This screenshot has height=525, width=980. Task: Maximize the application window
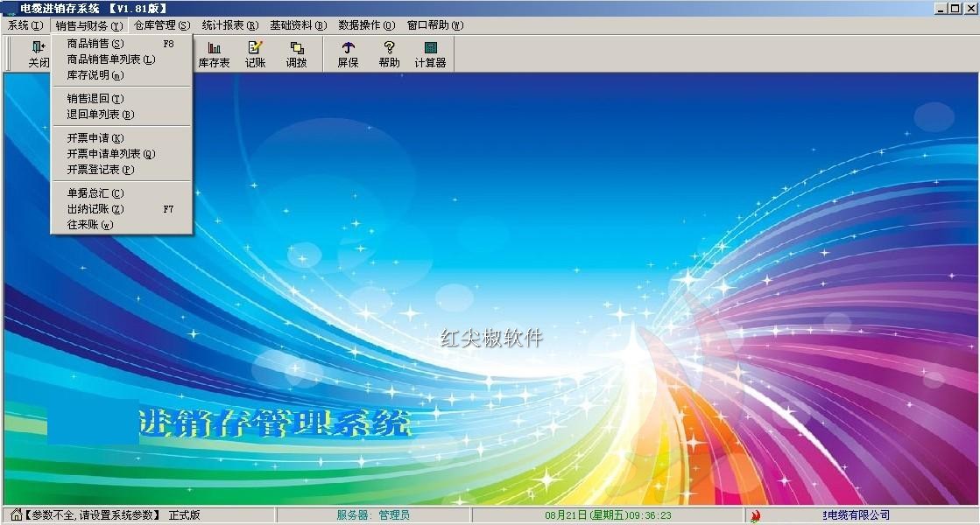tap(955, 8)
